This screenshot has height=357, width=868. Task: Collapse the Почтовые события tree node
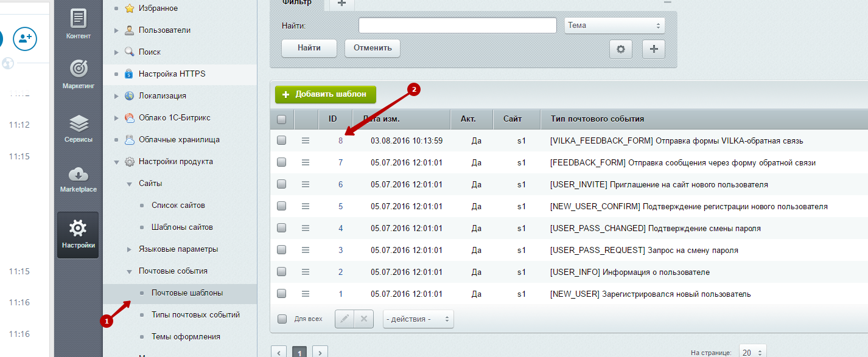(x=129, y=271)
